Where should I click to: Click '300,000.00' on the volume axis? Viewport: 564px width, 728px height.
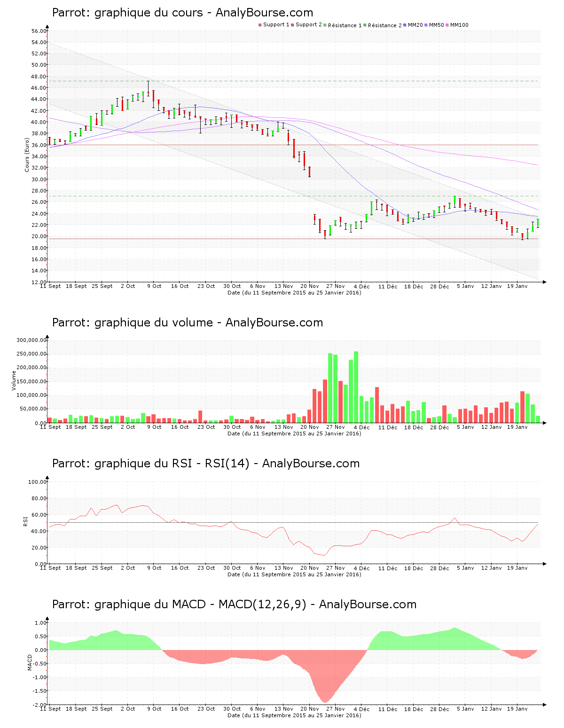(x=31, y=341)
